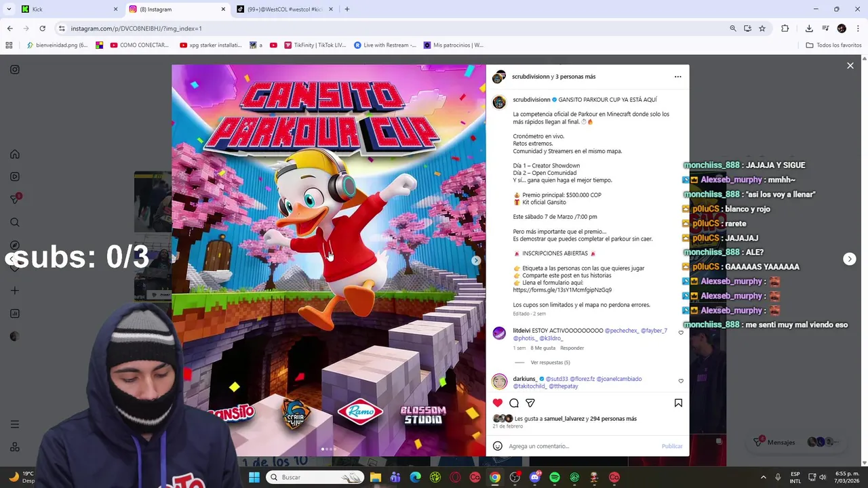Reload the page in Chrome

[42, 28]
